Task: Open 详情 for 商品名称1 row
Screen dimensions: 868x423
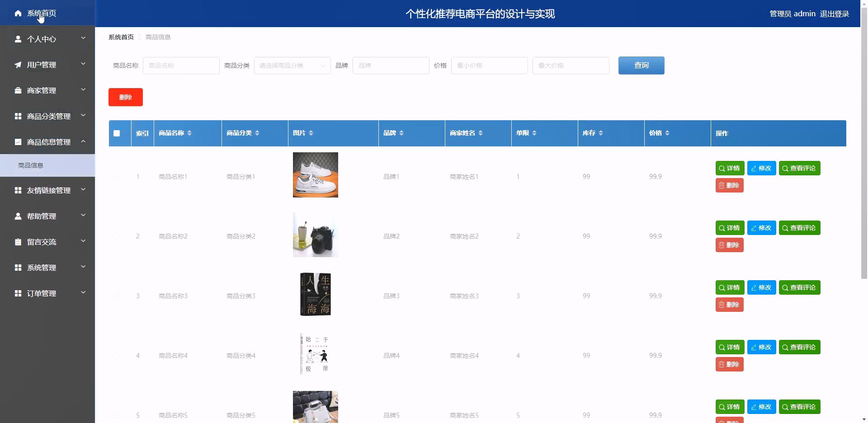Action: [730, 168]
